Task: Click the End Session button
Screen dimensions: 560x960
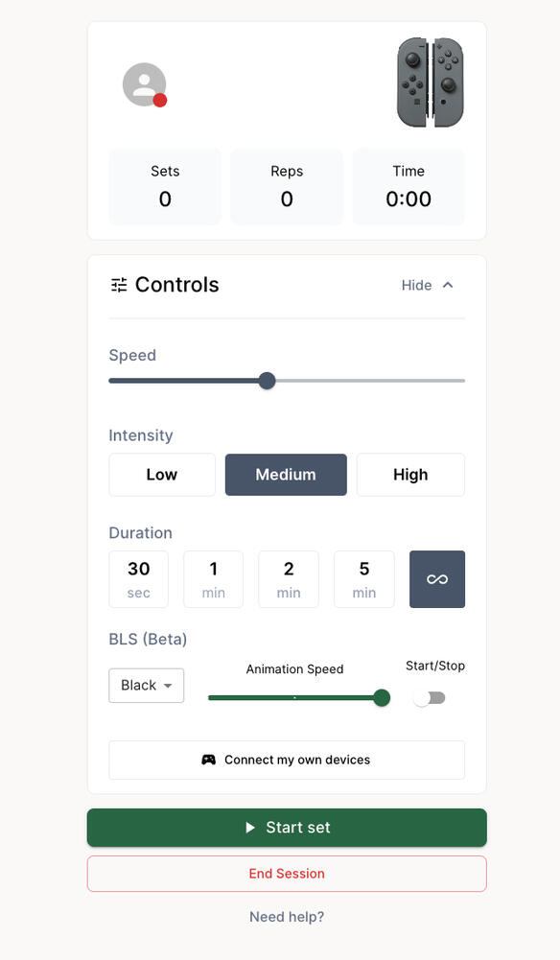Action: (287, 874)
